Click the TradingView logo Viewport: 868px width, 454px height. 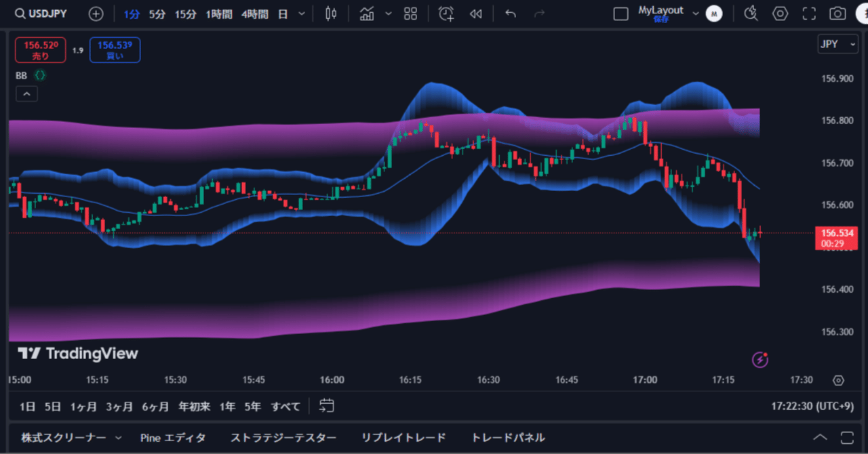coord(78,353)
